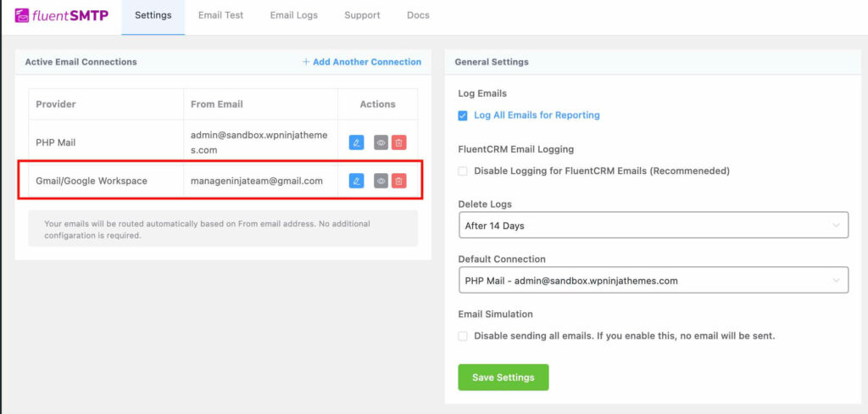Select the PHP Mail provider cell
The width and height of the screenshot is (868, 414).
coord(106,143)
